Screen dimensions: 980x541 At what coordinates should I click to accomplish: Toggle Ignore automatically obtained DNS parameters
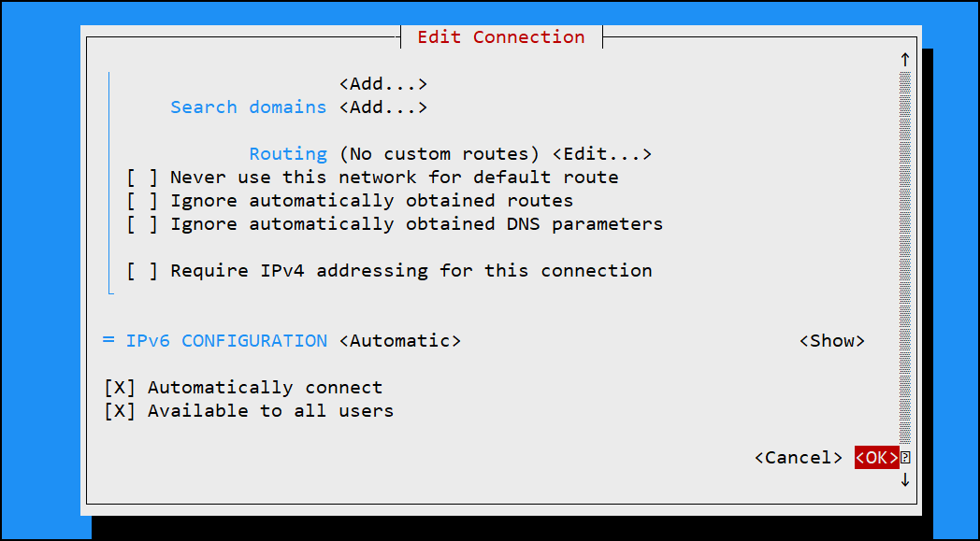(395, 224)
